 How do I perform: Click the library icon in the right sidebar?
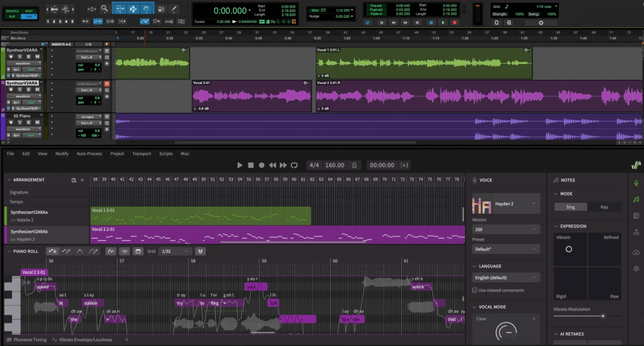click(x=635, y=215)
